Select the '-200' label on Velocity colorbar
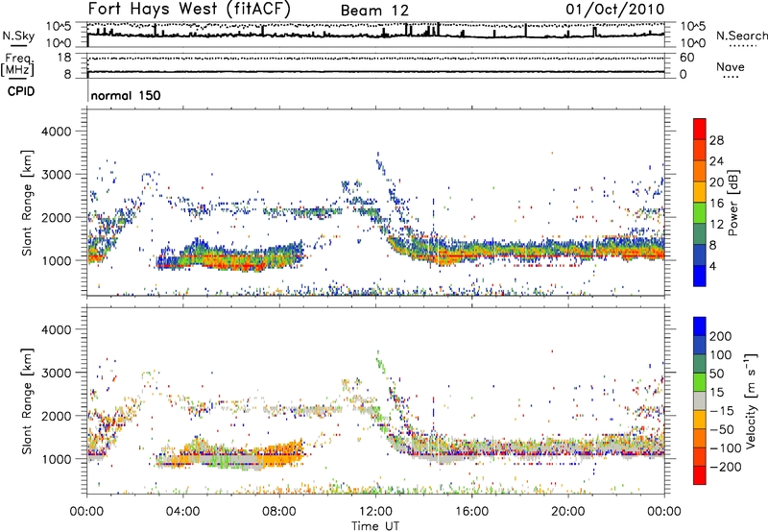 coord(725,467)
